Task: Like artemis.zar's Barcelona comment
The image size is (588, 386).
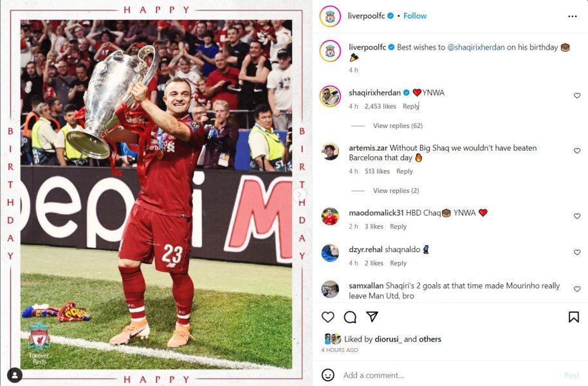Action: tap(577, 151)
